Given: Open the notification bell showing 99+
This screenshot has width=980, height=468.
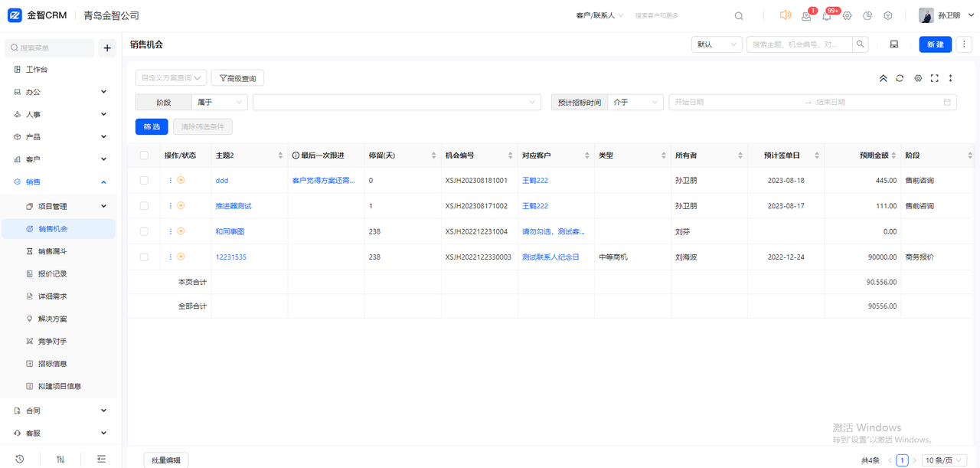Looking at the screenshot, I should (x=827, y=16).
